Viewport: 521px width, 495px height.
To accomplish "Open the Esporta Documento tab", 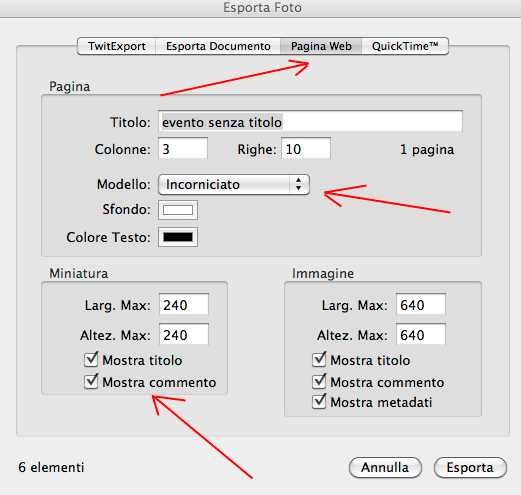I will (218, 46).
